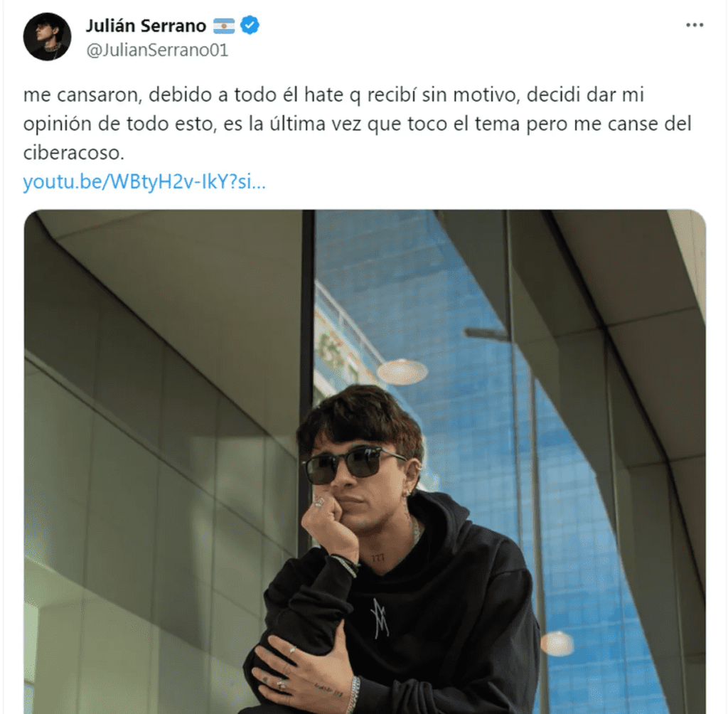Open the three-dot more options menu
Viewport: 728px width, 714px height.
695,25
